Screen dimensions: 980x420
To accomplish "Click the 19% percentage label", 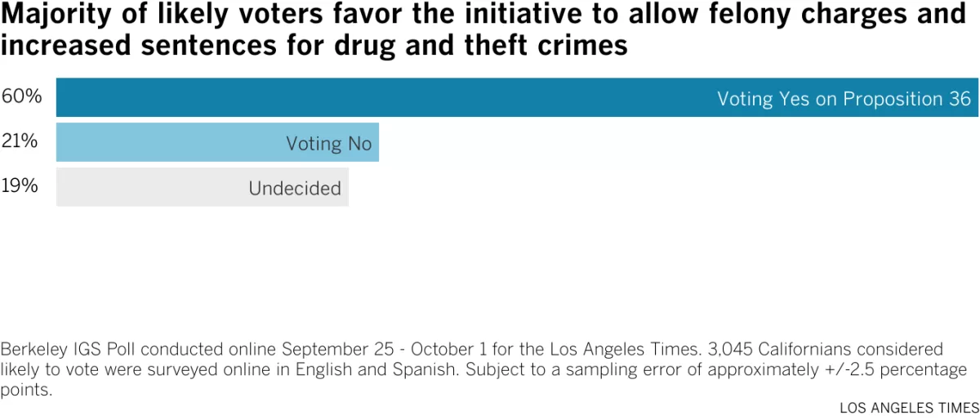I will [x=20, y=186].
